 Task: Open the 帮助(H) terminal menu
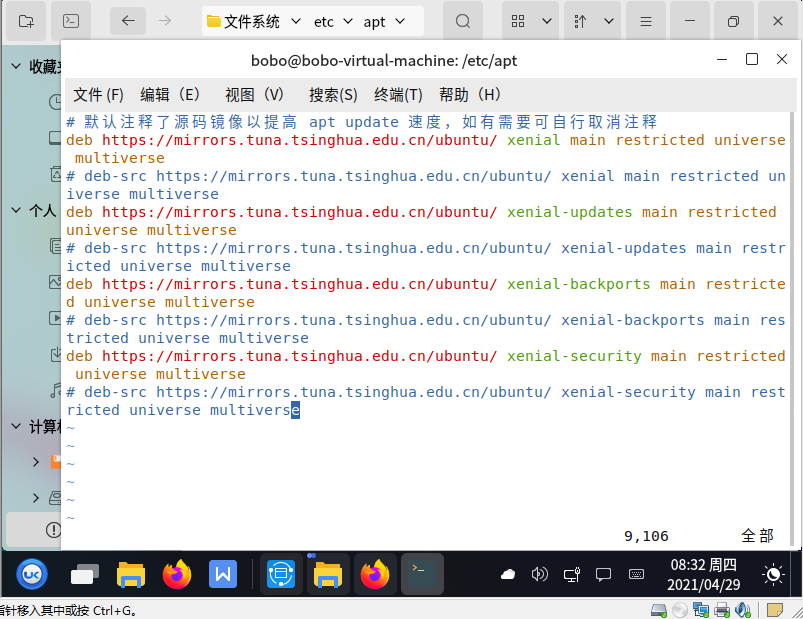coord(470,95)
